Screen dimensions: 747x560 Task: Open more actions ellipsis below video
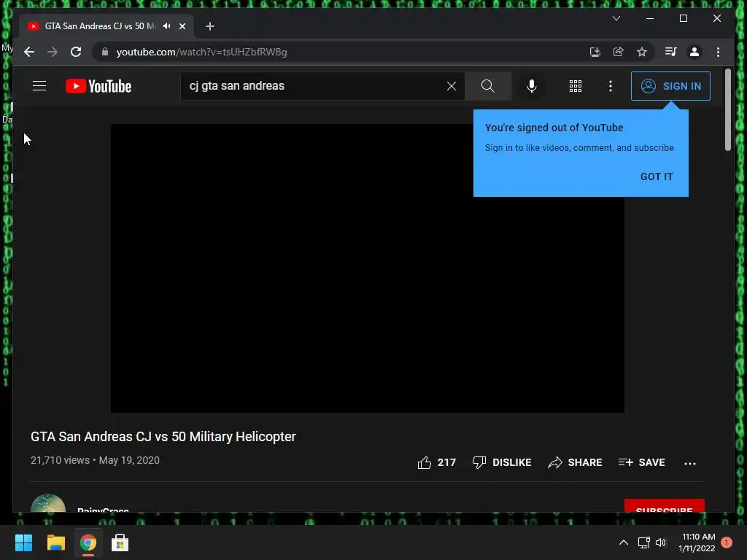pyautogui.click(x=690, y=463)
